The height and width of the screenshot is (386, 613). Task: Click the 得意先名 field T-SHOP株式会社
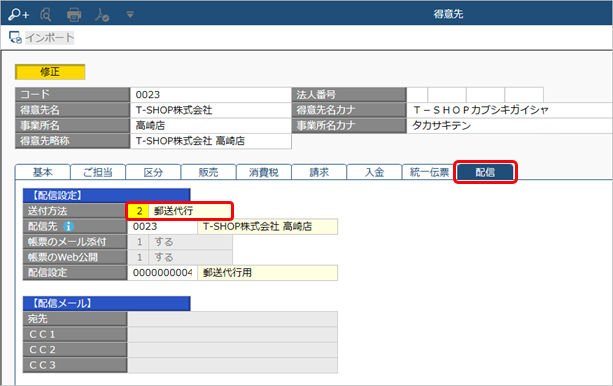tap(210, 110)
